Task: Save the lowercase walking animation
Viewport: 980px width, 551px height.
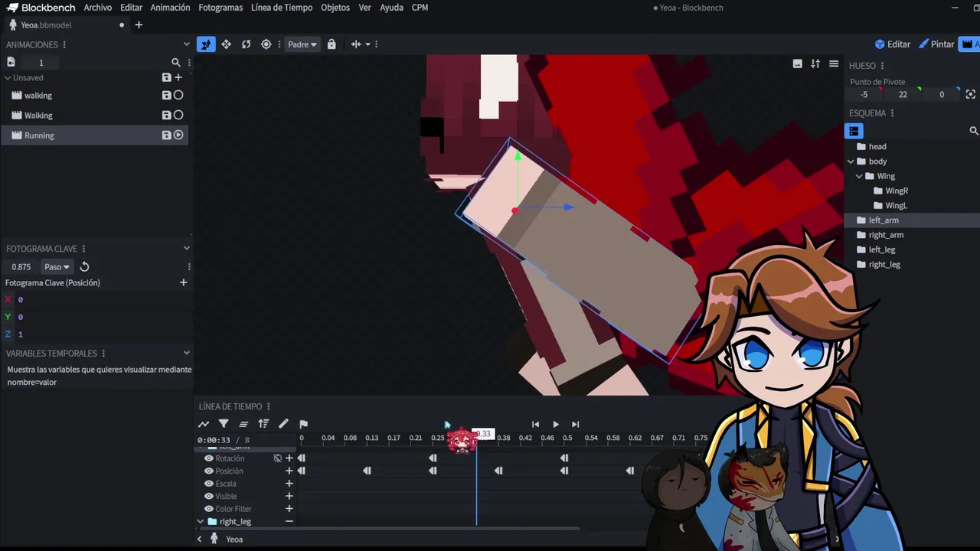Action: tap(166, 96)
